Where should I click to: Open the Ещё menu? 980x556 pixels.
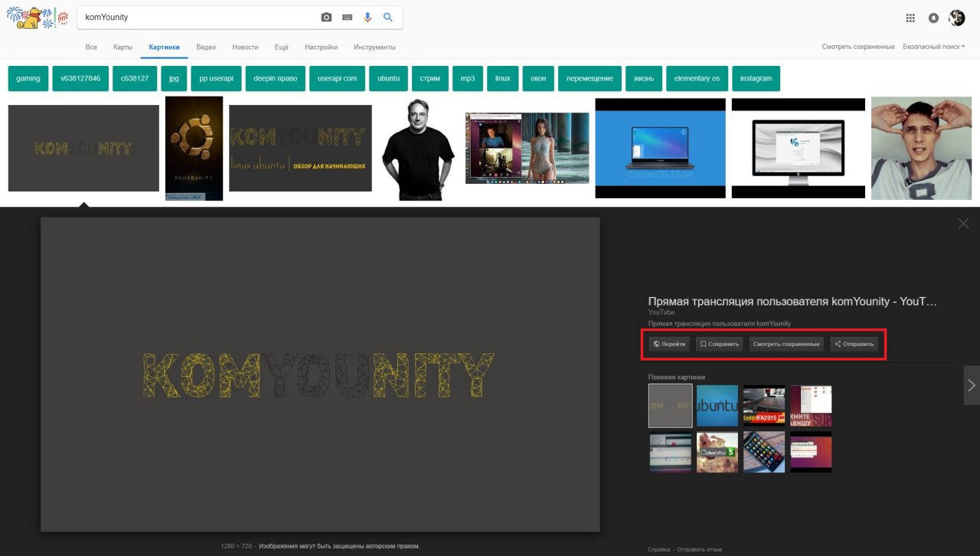(282, 47)
